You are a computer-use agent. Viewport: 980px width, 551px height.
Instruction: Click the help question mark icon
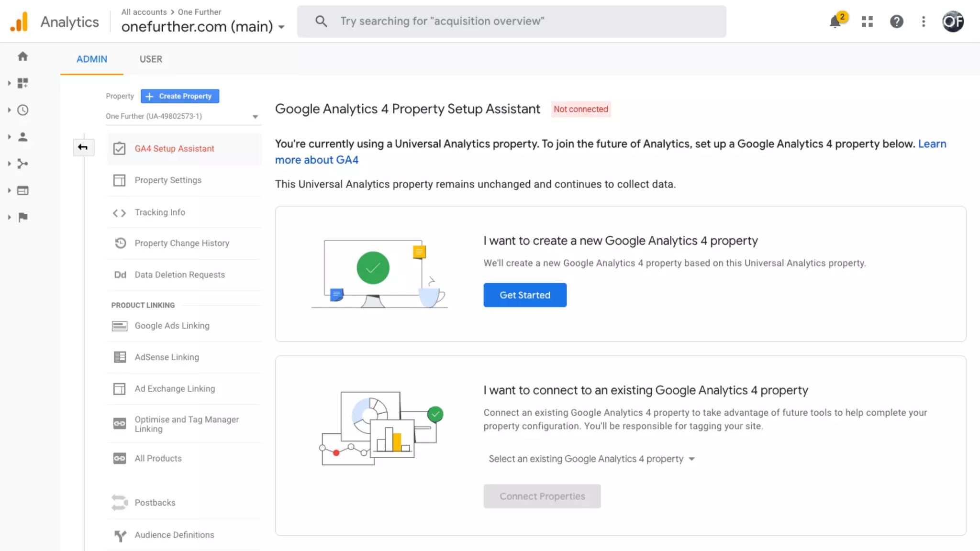point(896,22)
